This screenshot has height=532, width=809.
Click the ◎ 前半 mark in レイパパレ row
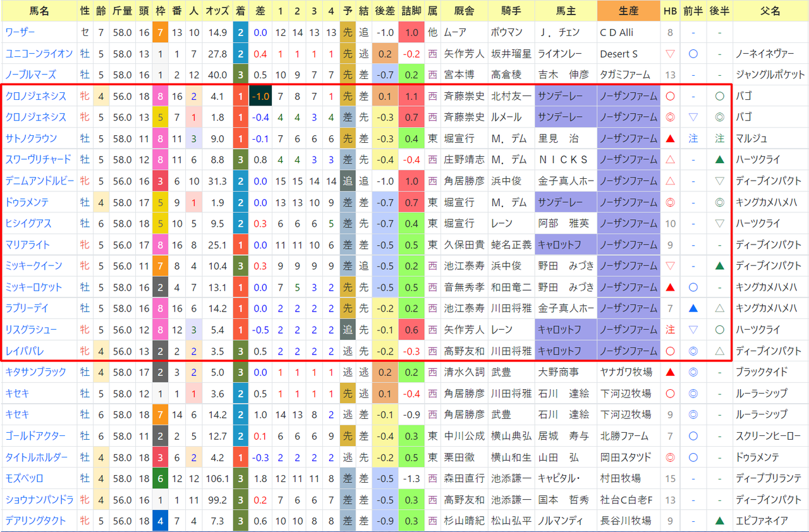[693, 351]
